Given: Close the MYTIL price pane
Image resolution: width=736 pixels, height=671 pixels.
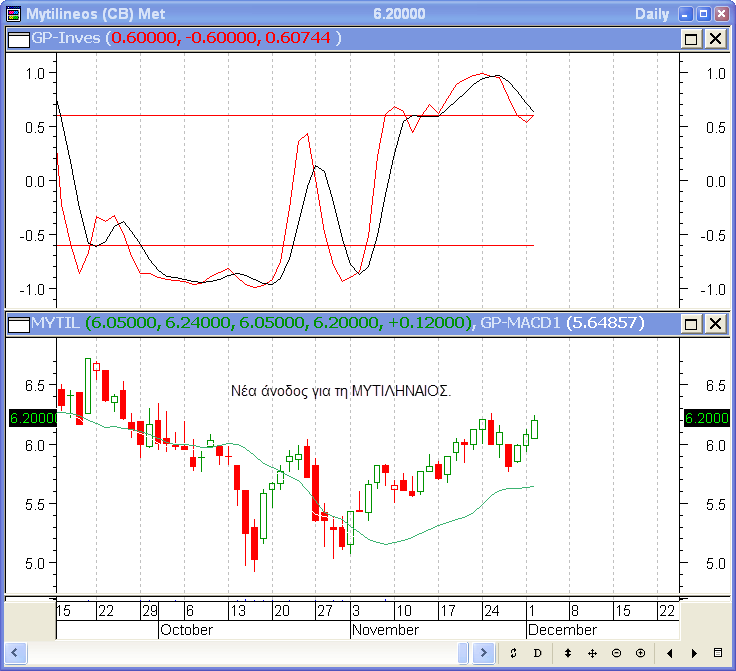Looking at the screenshot, I should coord(715,323).
